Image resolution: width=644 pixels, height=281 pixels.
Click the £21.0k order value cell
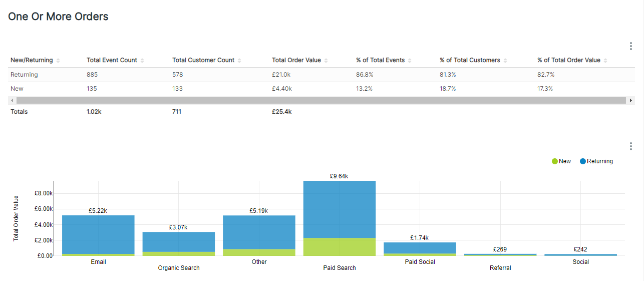pyautogui.click(x=282, y=75)
